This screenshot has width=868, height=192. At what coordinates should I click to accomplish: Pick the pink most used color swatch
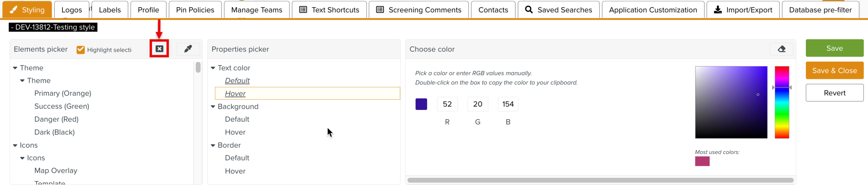tap(702, 161)
